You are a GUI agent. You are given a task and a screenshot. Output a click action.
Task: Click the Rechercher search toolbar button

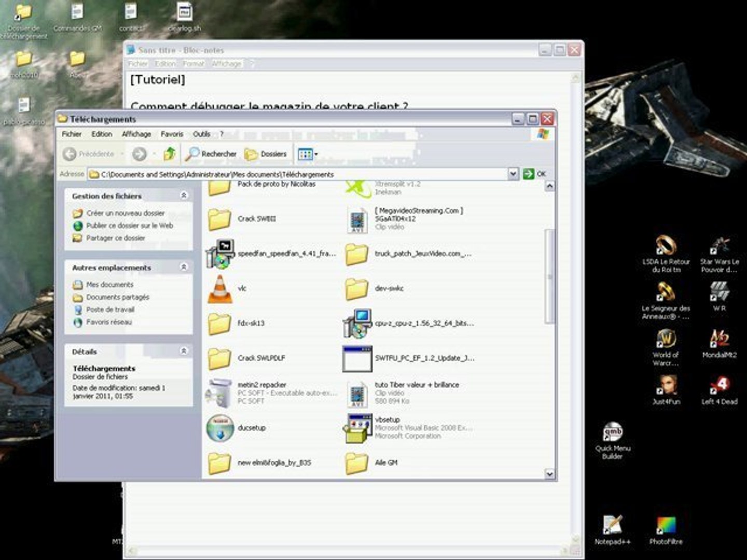point(211,153)
